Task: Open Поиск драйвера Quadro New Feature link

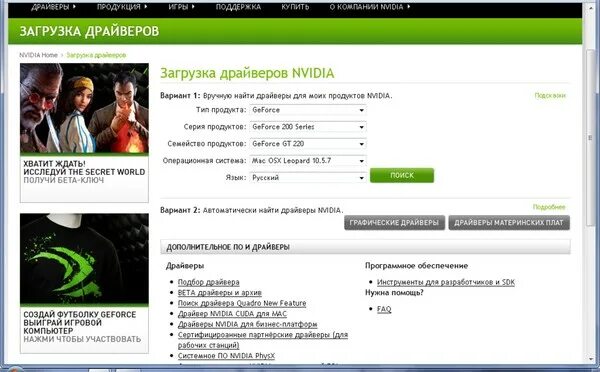Action: tap(242, 303)
